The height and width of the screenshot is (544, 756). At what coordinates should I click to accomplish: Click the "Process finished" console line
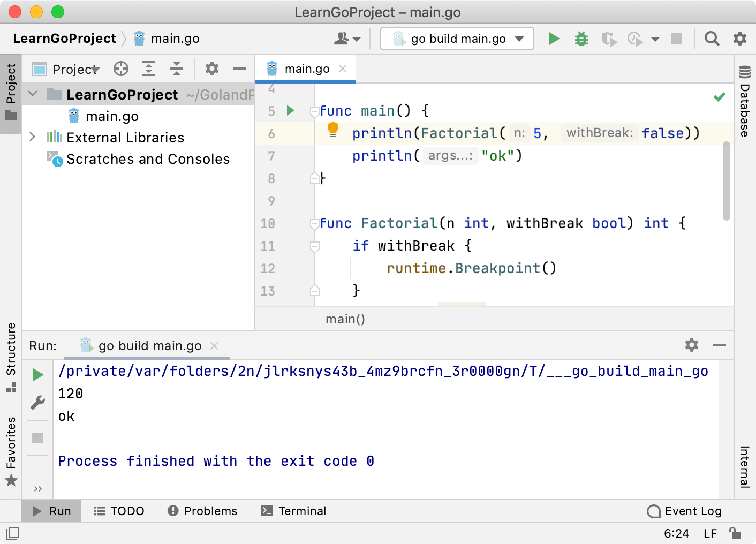click(216, 461)
